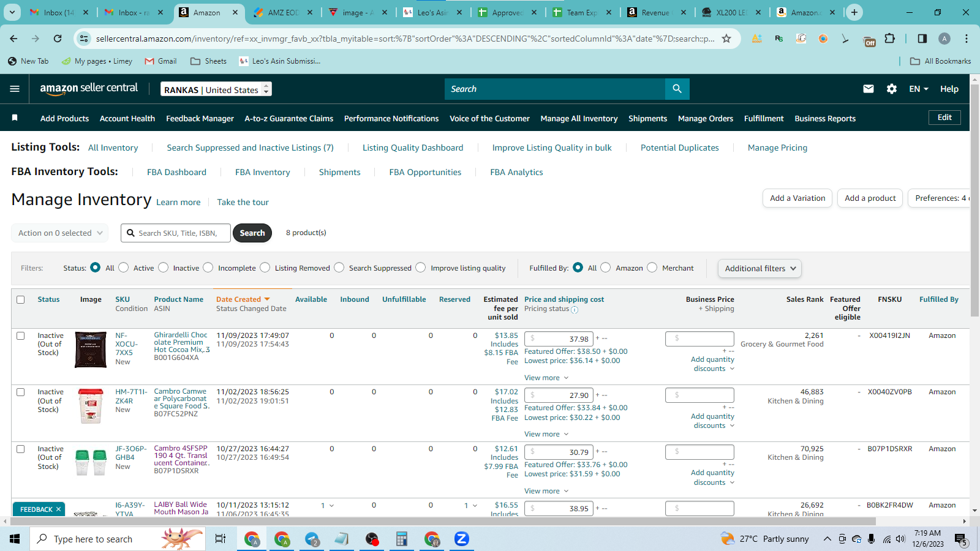This screenshot has height=551, width=980.
Task: Open Add Products in the navigation bar
Action: click(64, 118)
